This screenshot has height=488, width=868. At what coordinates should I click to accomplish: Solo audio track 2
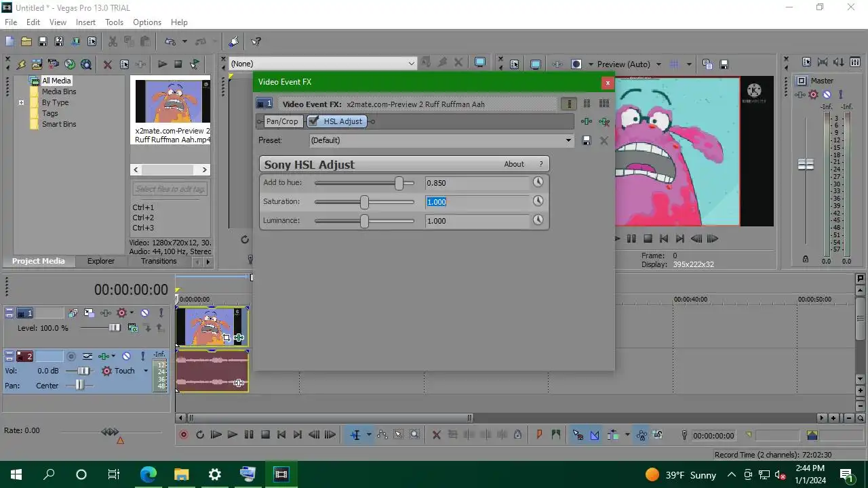point(142,356)
